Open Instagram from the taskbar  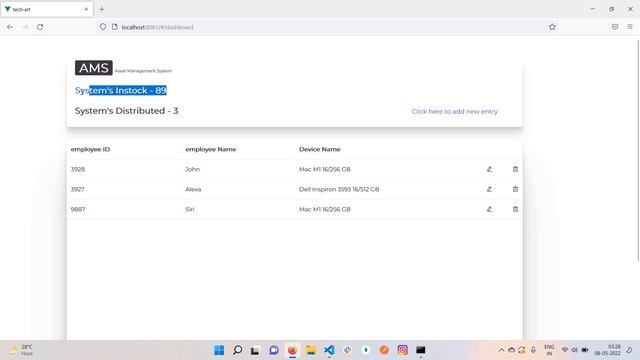(402, 350)
